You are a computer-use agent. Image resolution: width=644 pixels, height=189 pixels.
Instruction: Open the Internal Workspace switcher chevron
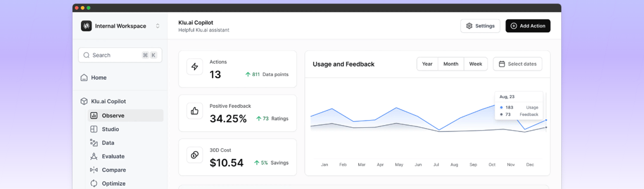coord(157,26)
